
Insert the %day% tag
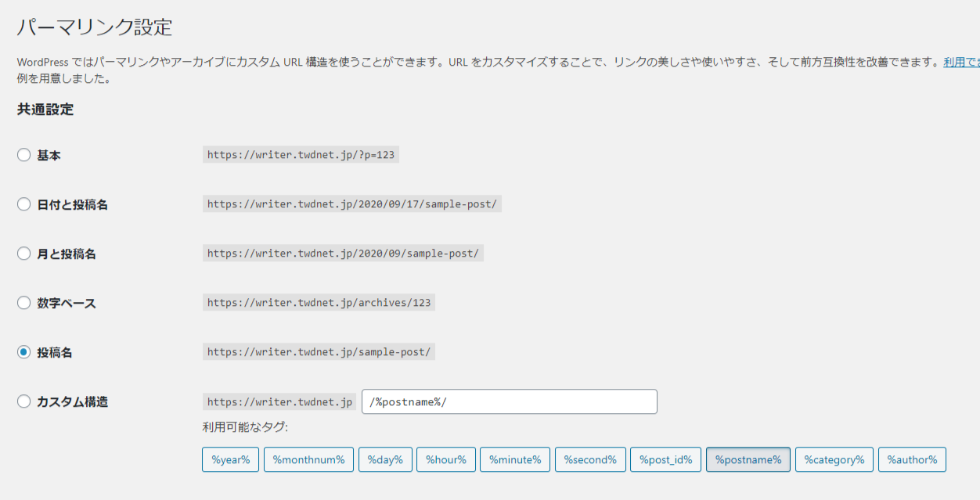click(385, 459)
